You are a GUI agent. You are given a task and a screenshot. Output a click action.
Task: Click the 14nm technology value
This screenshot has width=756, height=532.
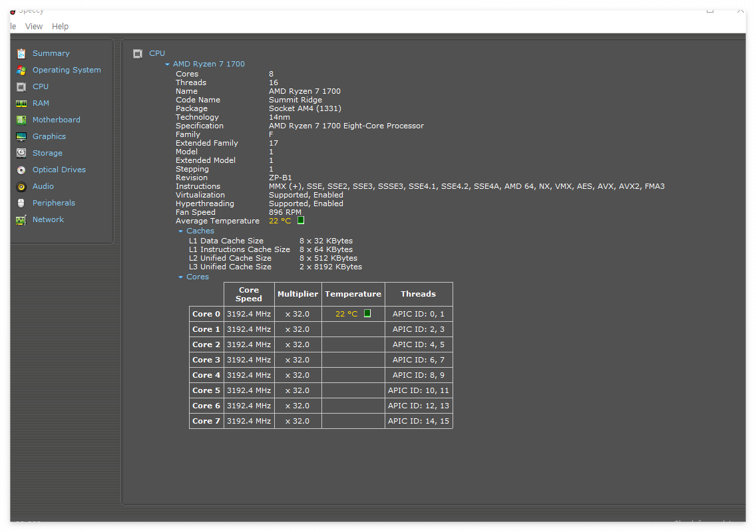280,117
